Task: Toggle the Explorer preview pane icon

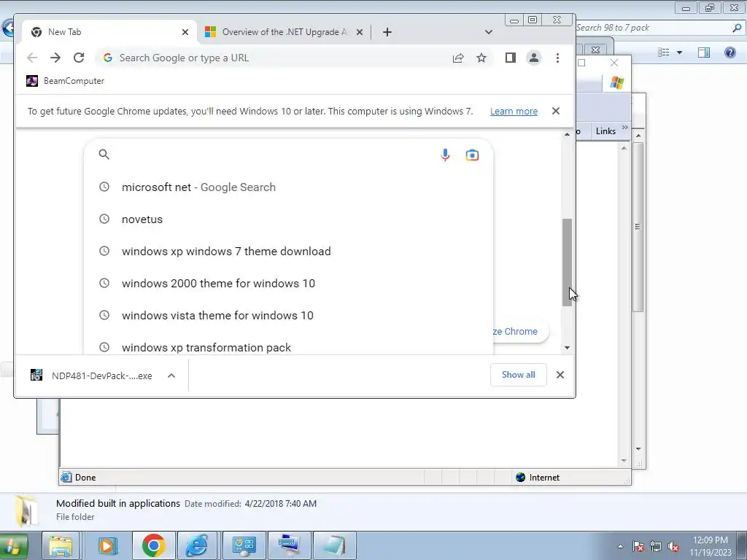Action: click(x=704, y=52)
